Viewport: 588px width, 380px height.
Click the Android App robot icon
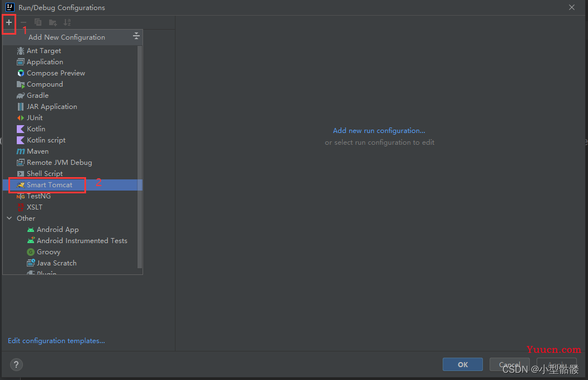[31, 230]
